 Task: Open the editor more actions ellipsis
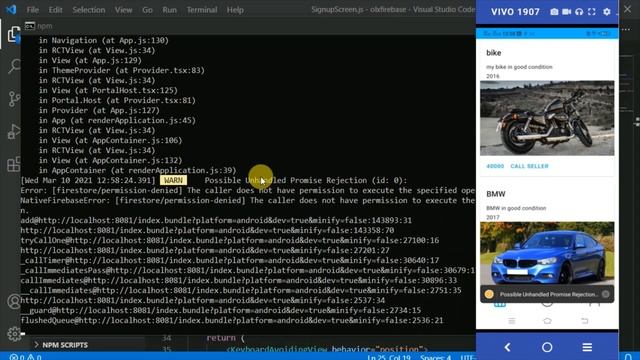626,29
